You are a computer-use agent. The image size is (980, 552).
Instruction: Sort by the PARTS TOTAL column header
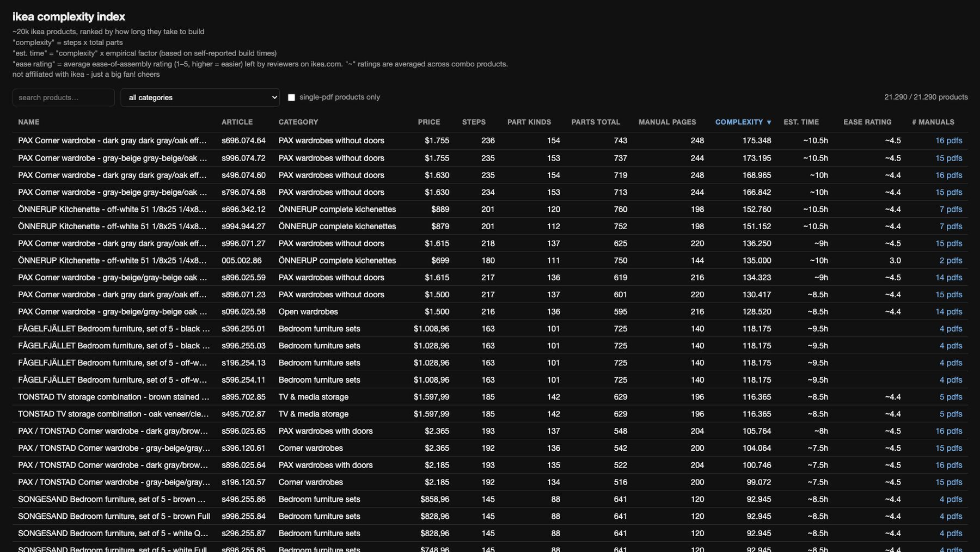tap(596, 122)
